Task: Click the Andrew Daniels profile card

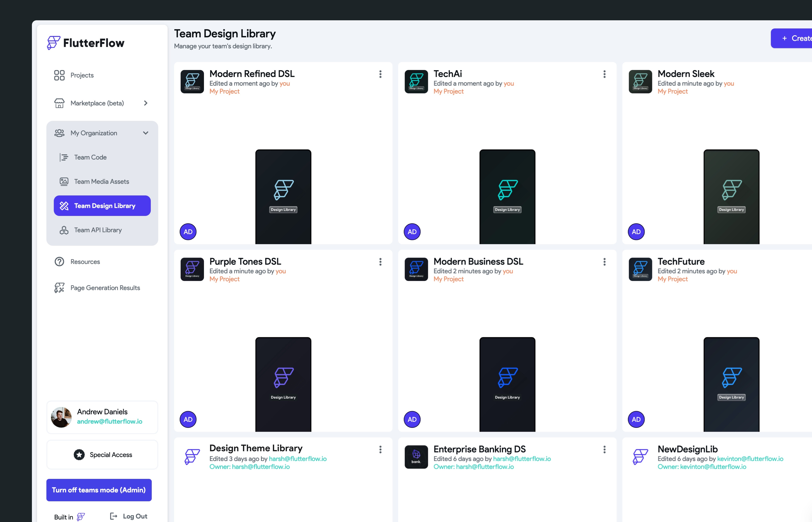Action: 102,417
